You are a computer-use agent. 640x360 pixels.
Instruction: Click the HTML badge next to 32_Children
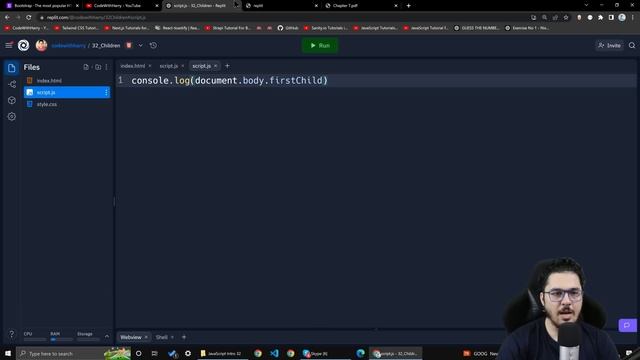click(x=129, y=45)
